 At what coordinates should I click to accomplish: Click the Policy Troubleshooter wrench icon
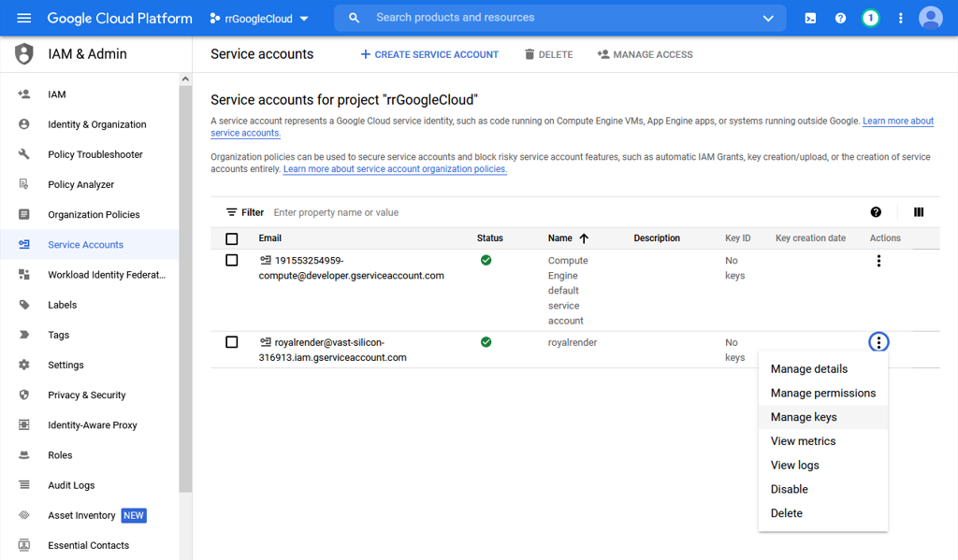(23, 154)
